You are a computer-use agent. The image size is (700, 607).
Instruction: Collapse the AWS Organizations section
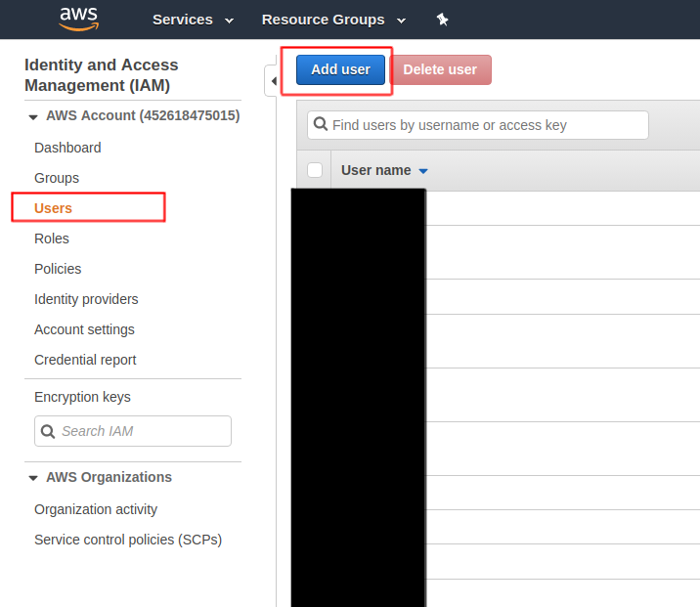[x=33, y=478]
